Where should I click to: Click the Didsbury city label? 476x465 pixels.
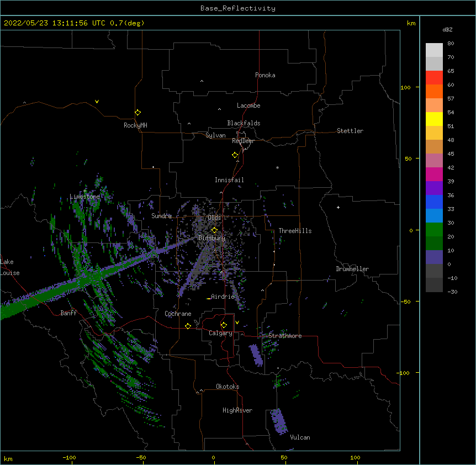pyautogui.click(x=212, y=238)
